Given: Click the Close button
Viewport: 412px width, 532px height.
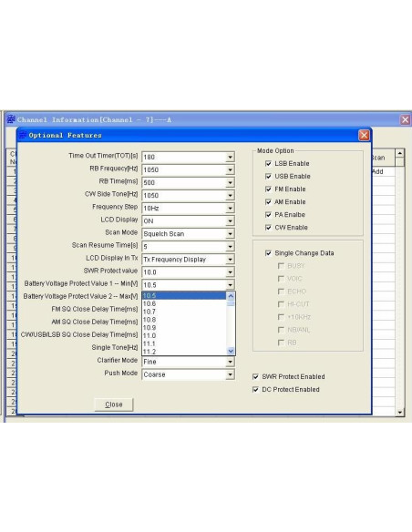Looking at the screenshot, I should pos(114,404).
